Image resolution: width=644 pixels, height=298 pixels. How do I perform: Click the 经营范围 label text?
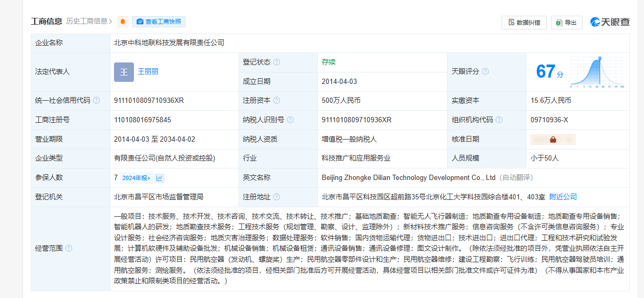tap(49, 249)
